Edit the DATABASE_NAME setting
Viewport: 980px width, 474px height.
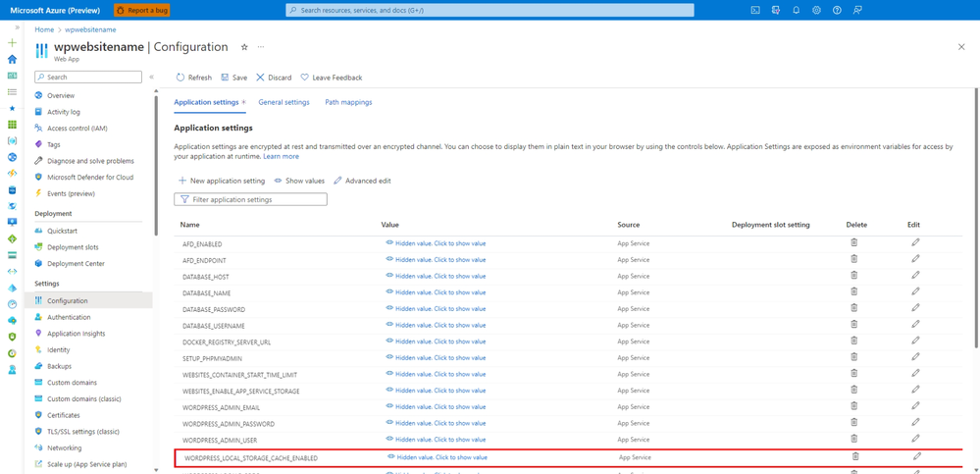click(915, 290)
